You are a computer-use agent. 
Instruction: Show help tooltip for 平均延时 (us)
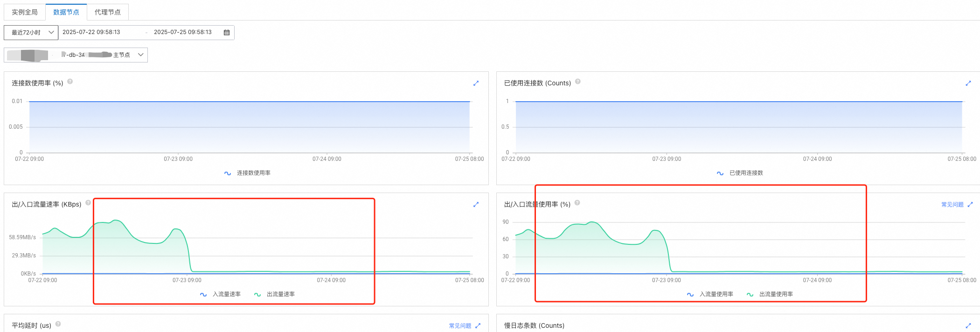coord(58,324)
